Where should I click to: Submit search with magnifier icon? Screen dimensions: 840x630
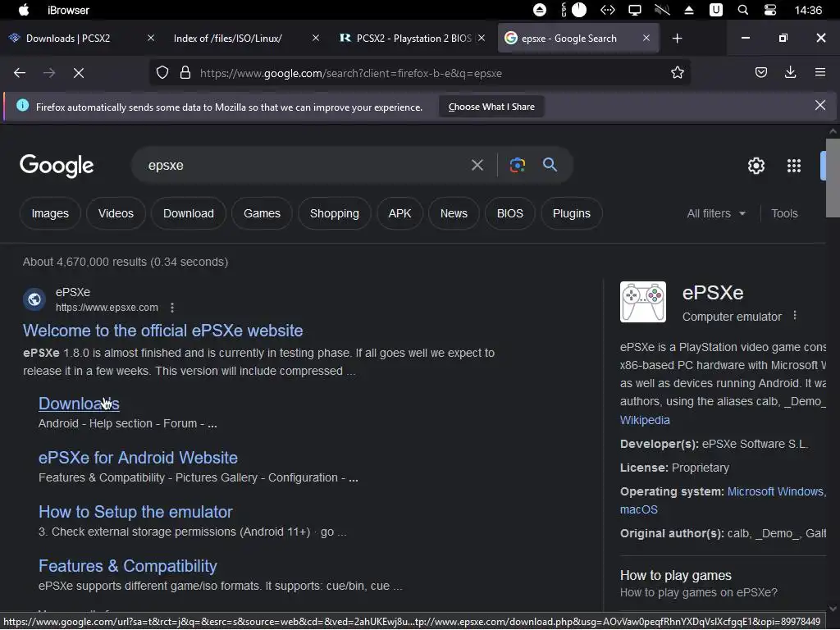(x=550, y=164)
